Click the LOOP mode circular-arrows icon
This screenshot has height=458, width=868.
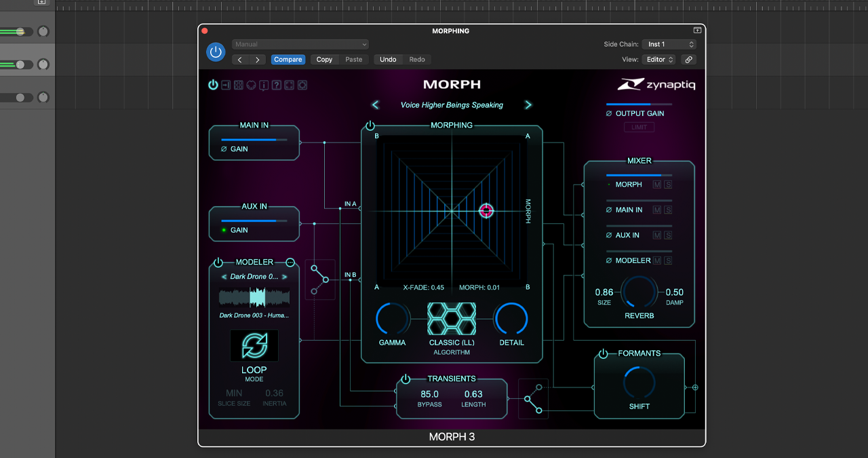coord(254,345)
